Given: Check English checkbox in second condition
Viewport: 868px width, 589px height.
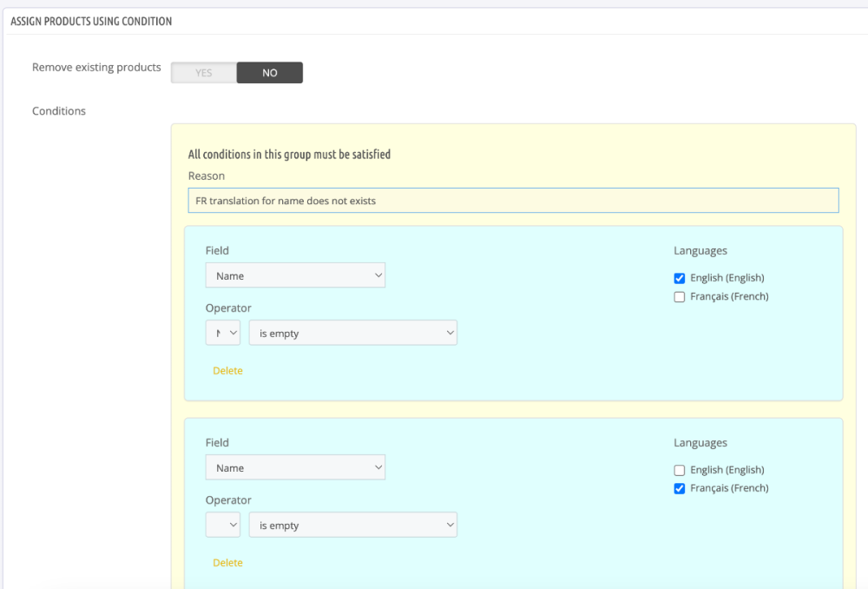Looking at the screenshot, I should click(680, 471).
